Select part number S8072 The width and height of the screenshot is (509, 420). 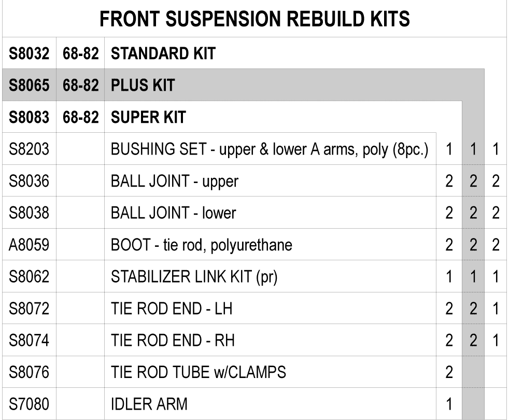coord(29,309)
